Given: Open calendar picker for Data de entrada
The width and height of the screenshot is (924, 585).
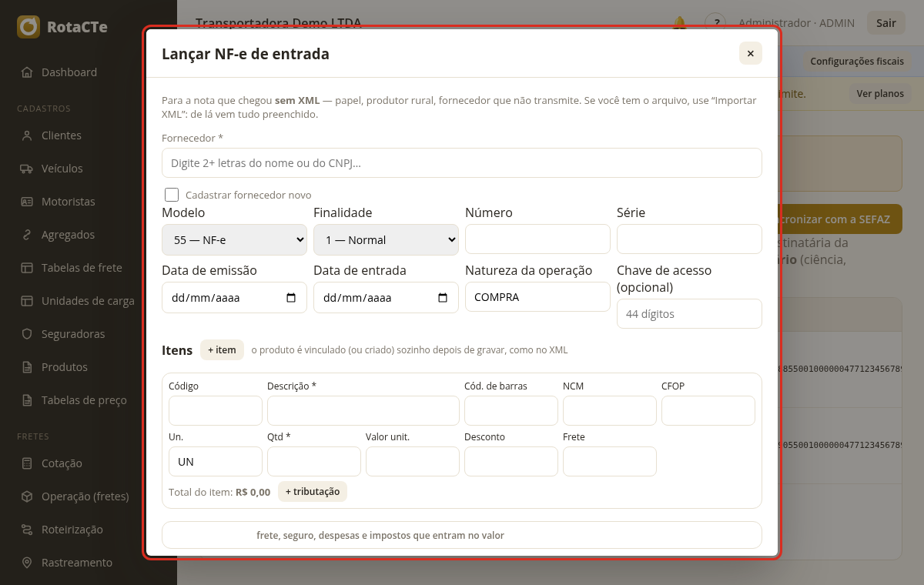Looking at the screenshot, I should coord(443,298).
